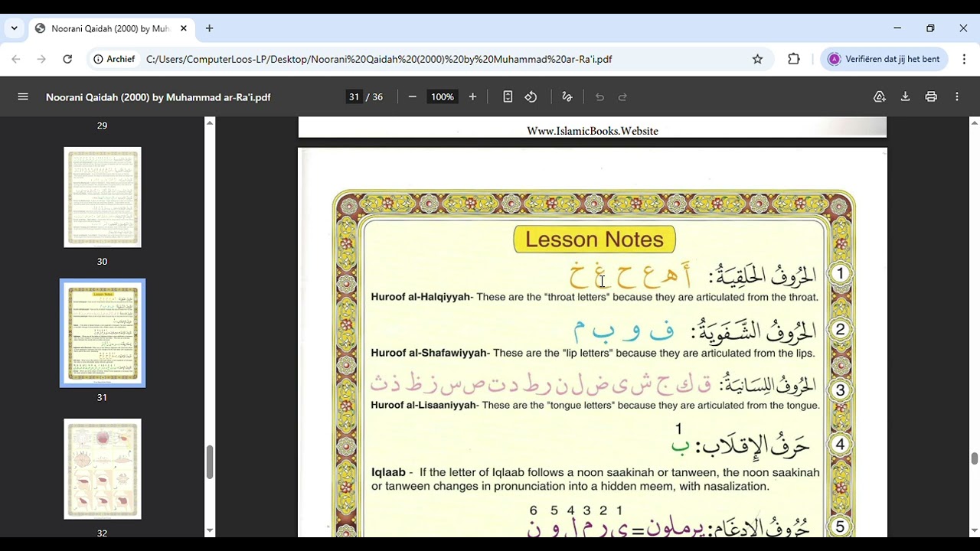Viewport: 980px width, 551px height.
Task: Click the fit to page icon
Action: pyautogui.click(x=508, y=97)
